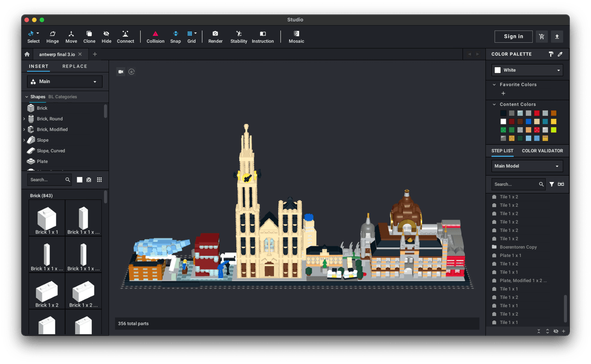Switch to the Replace tab
This screenshot has width=591, height=364.
pos(74,66)
